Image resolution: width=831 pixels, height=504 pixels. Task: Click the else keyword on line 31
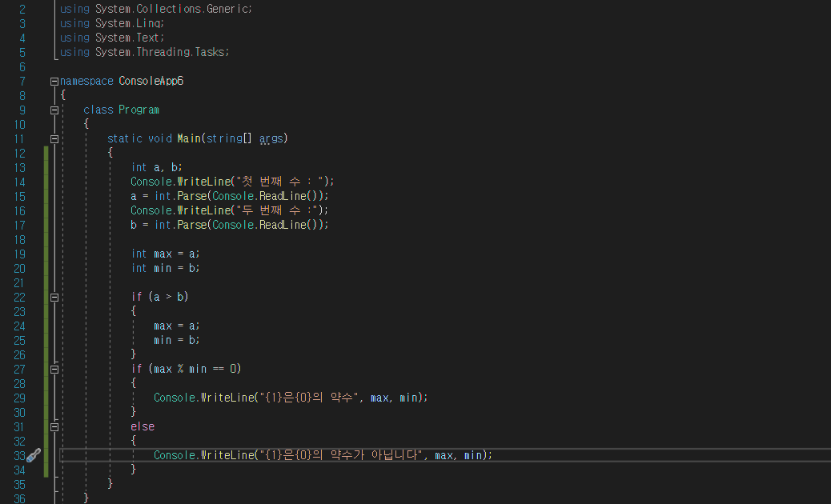coord(143,426)
